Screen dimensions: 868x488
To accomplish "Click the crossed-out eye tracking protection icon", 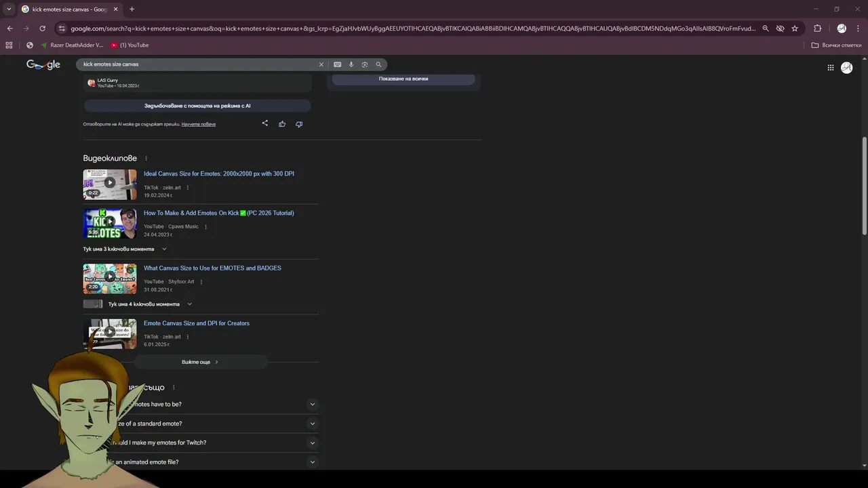I will pos(780,28).
